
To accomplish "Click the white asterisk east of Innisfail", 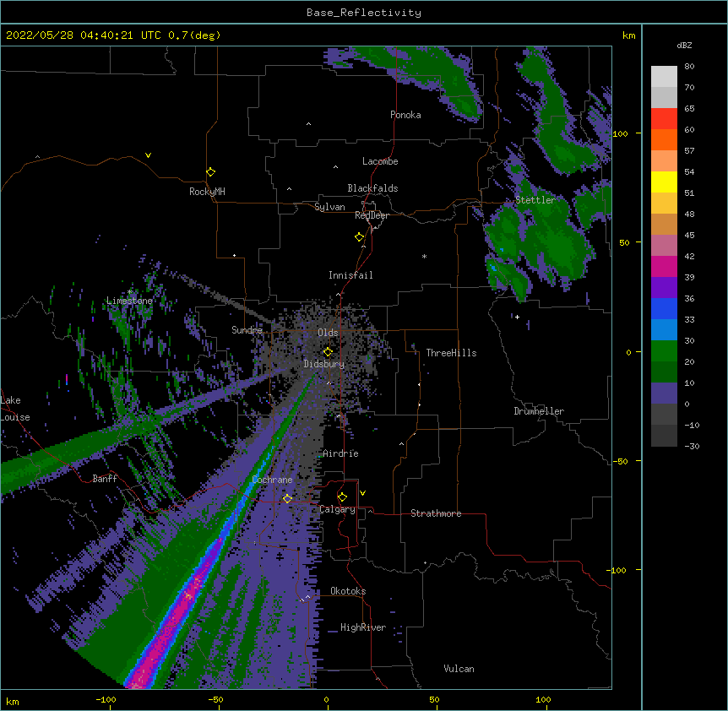I will click(424, 257).
